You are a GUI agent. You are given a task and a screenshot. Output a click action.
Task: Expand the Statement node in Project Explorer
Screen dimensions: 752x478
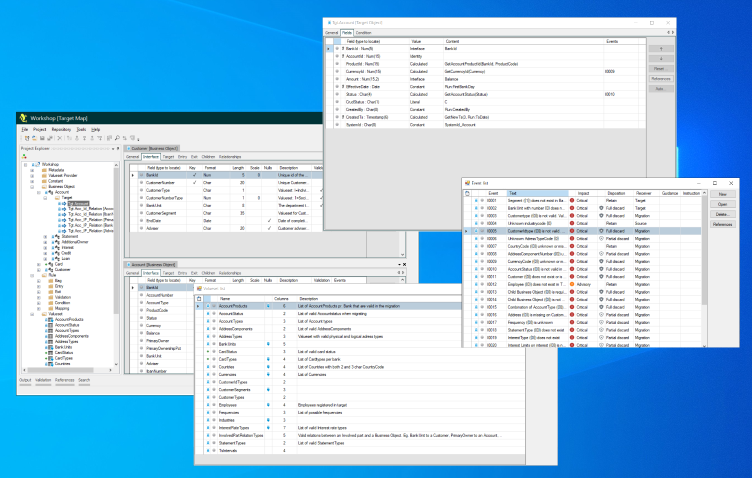click(46, 237)
